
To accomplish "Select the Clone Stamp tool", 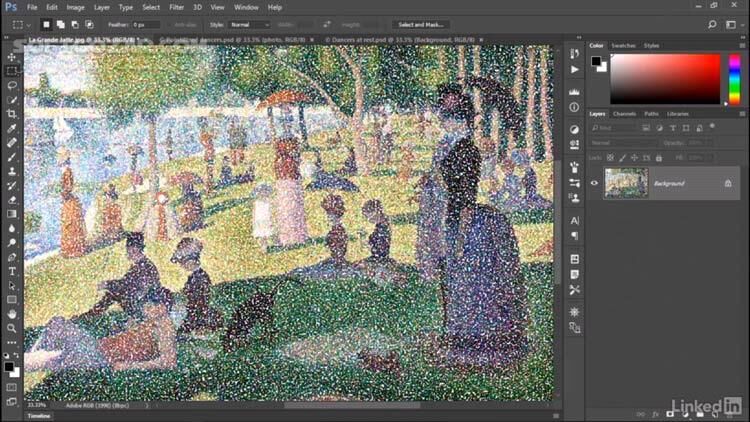I will pos(12,171).
